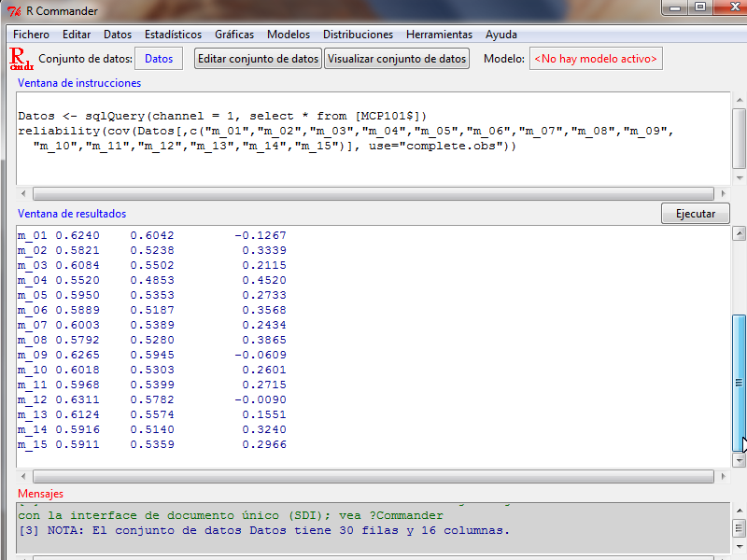Run the script with the Ejecutar button

pos(695,214)
